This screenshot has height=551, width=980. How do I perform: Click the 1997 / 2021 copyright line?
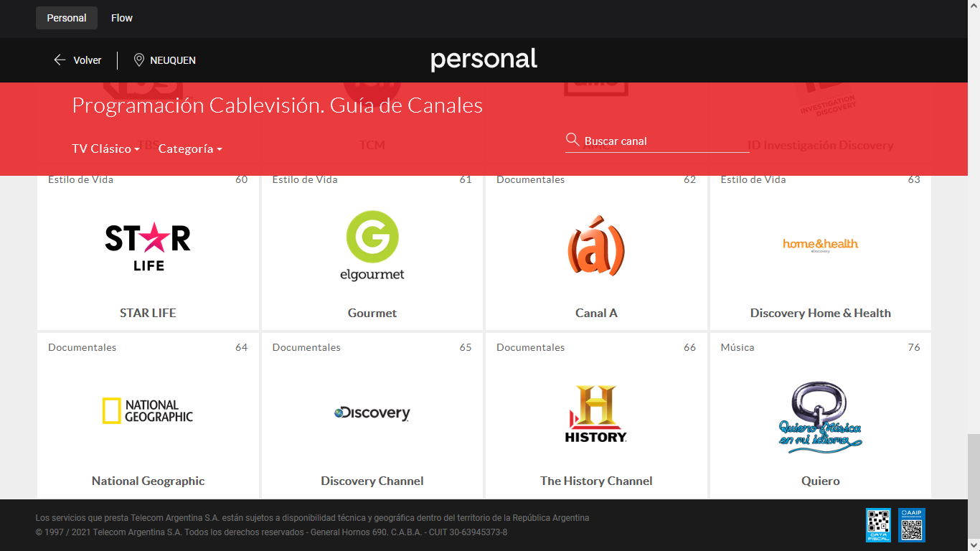pyautogui.click(x=272, y=532)
